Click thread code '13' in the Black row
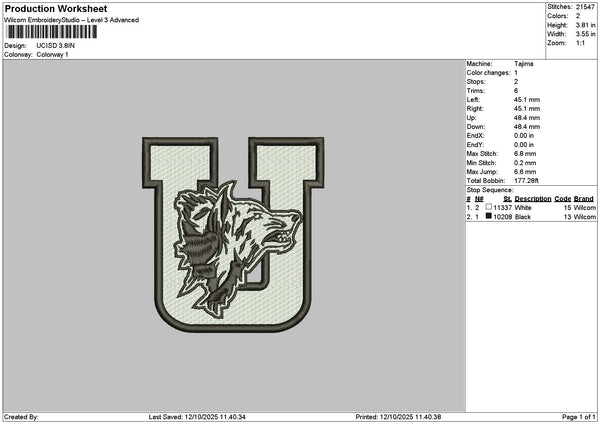This screenshot has height=424, width=600. [567, 217]
